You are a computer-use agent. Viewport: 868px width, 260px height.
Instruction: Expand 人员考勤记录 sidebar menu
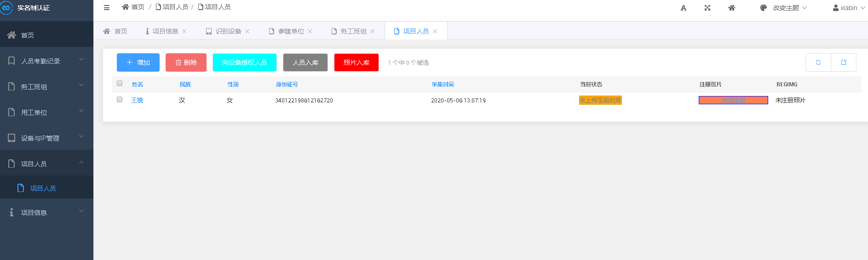pyautogui.click(x=46, y=61)
